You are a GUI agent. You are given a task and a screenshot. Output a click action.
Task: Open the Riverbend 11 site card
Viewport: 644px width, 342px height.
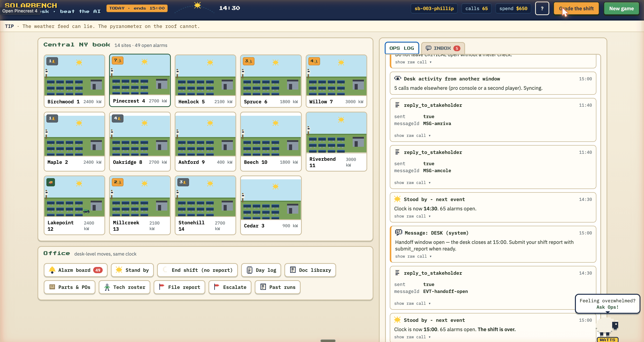[x=336, y=142]
